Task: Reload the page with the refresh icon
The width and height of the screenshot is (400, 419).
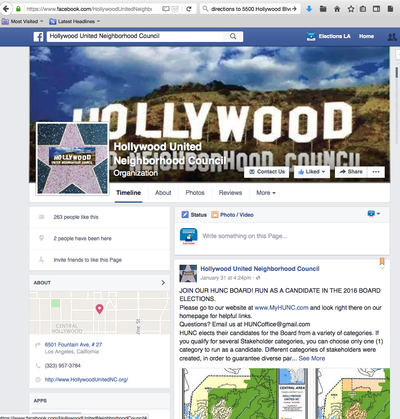Action: pyautogui.click(x=189, y=9)
